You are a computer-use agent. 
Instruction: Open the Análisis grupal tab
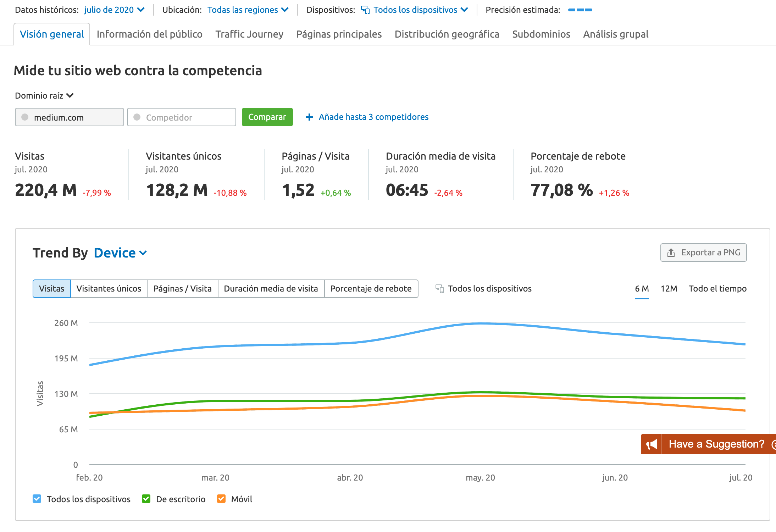click(616, 34)
